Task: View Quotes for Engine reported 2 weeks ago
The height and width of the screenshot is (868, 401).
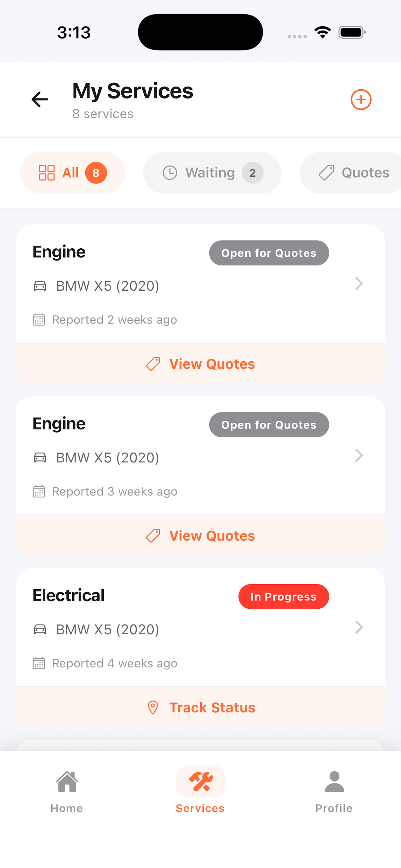Action: click(x=200, y=364)
